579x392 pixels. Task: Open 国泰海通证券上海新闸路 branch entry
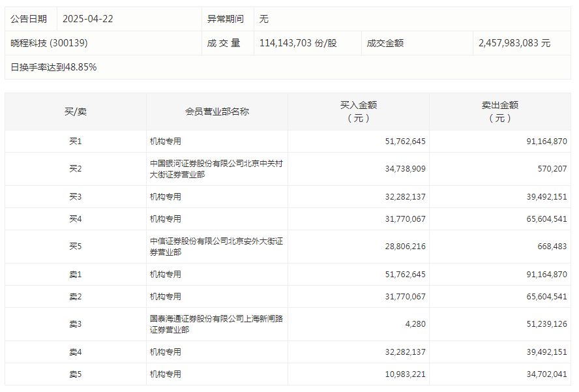point(216,324)
